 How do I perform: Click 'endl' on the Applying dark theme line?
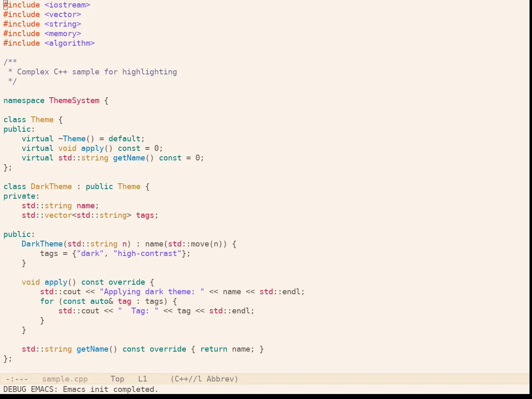coord(291,292)
